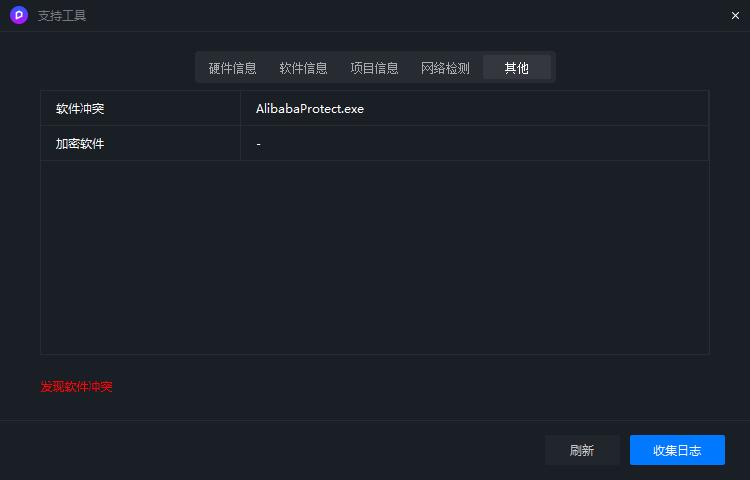Click the 支持工具 window title text
750x480 pixels.
[x=62, y=16]
